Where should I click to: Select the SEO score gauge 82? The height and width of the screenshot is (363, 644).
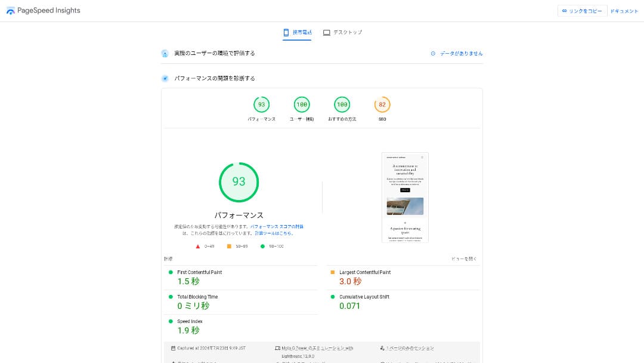(x=382, y=105)
